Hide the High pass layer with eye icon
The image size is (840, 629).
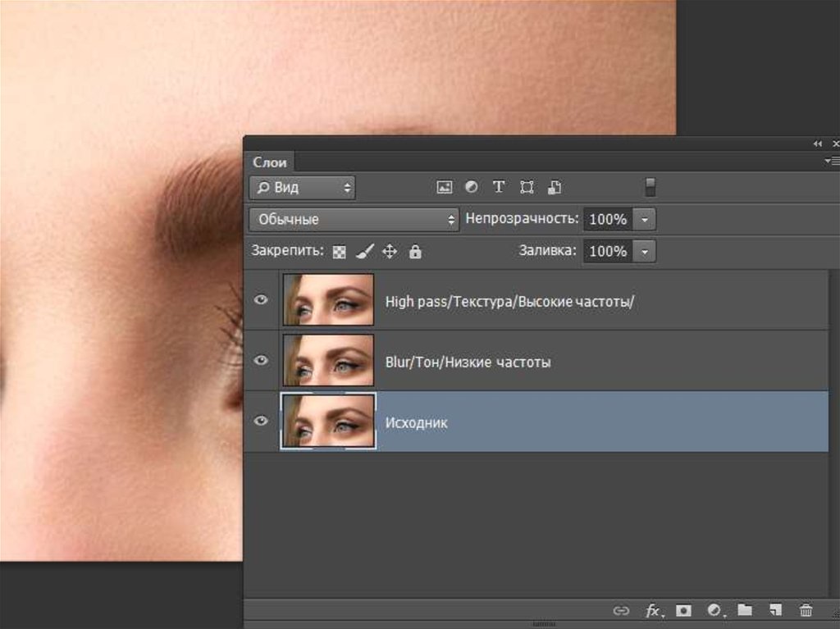[261, 300]
